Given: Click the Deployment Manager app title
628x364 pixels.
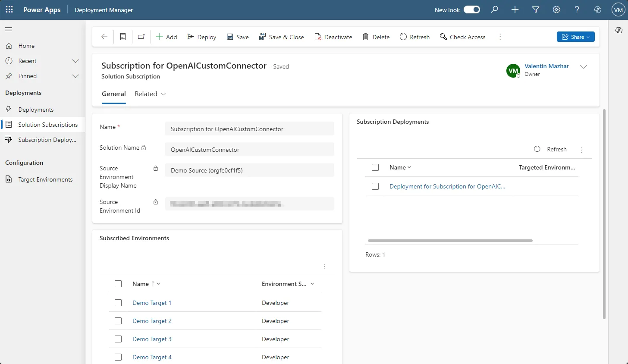Looking at the screenshot, I should pyautogui.click(x=104, y=10).
